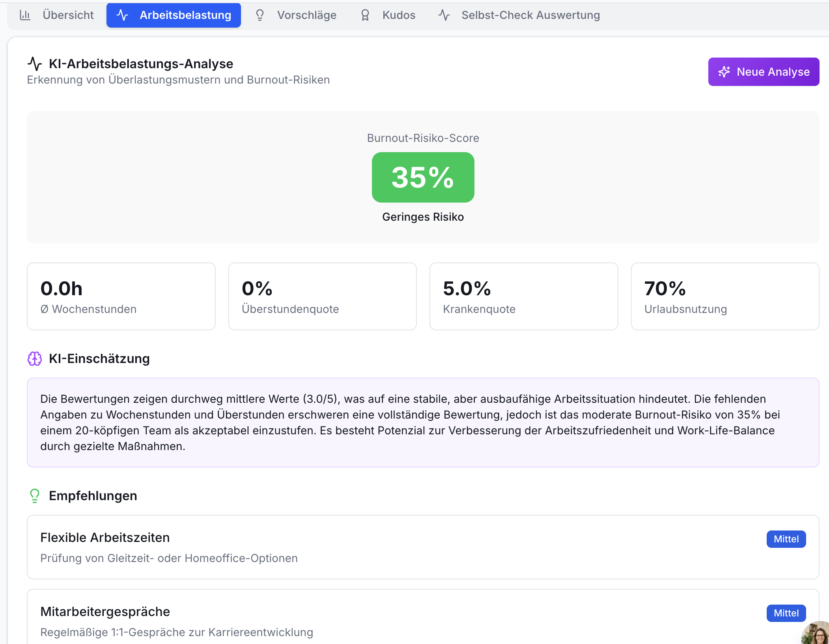Click the Mittel badge for Flexible Arbeitszeiten
The width and height of the screenshot is (829, 644).
[x=786, y=539]
